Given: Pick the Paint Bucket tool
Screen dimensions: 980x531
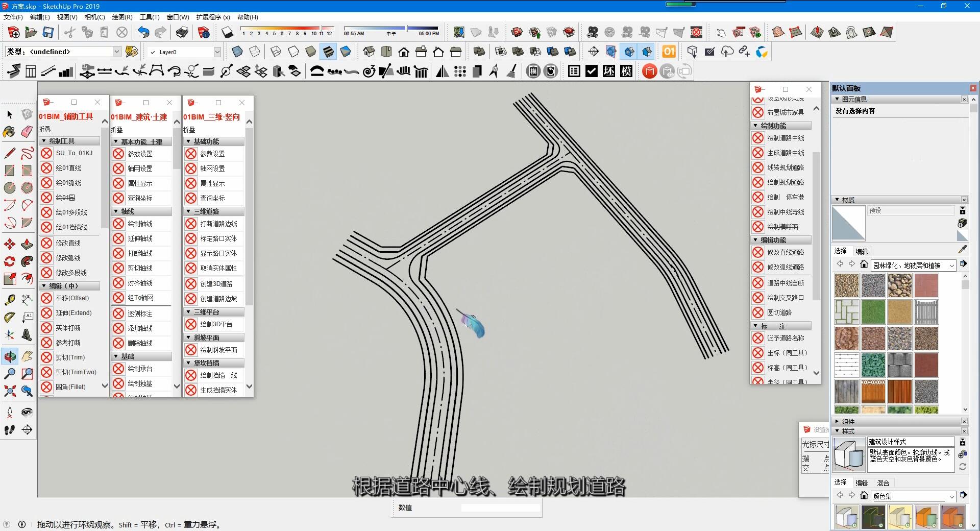Looking at the screenshot, I should 10,132.
